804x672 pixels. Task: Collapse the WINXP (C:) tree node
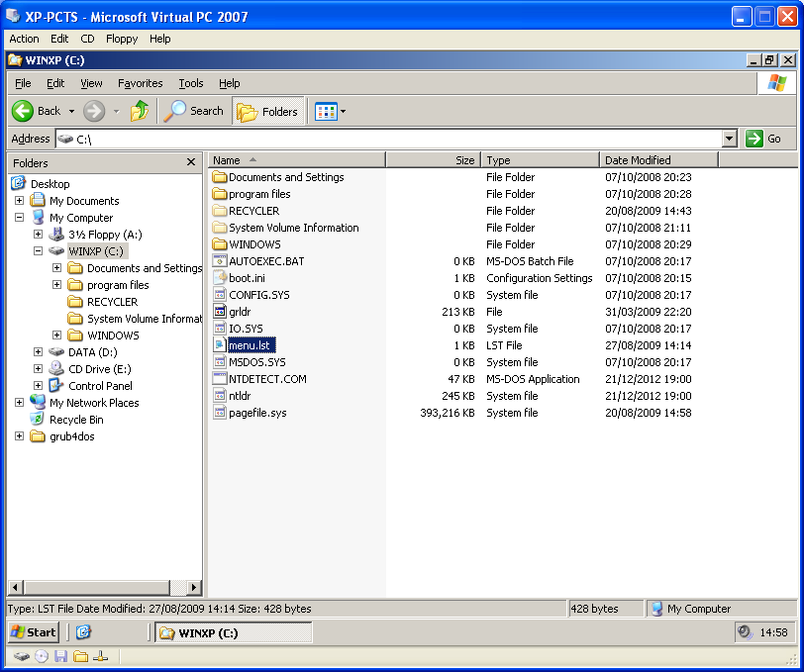click(38, 251)
